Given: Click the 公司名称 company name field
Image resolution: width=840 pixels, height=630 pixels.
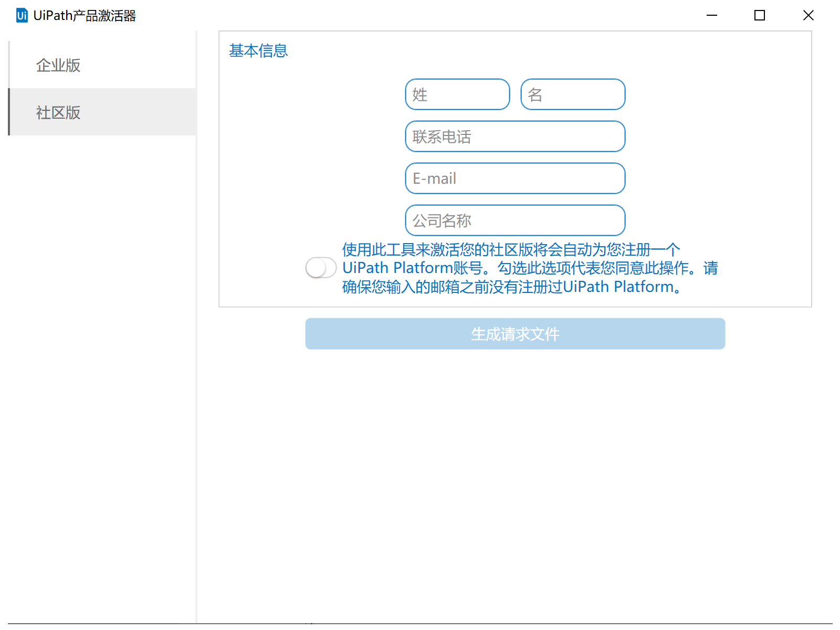Looking at the screenshot, I should click(x=515, y=220).
